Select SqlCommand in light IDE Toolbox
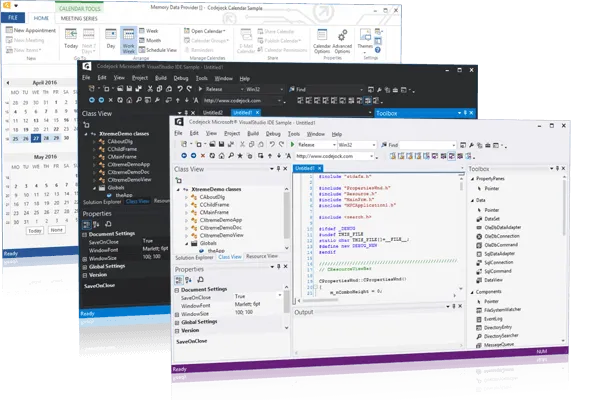The height and width of the screenshot is (400, 600). point(494,271)
